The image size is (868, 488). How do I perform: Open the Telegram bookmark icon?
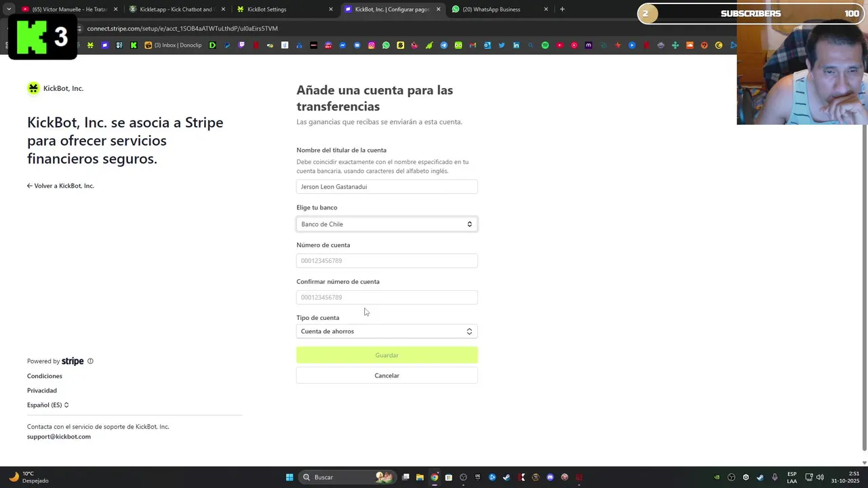[444, 45]
